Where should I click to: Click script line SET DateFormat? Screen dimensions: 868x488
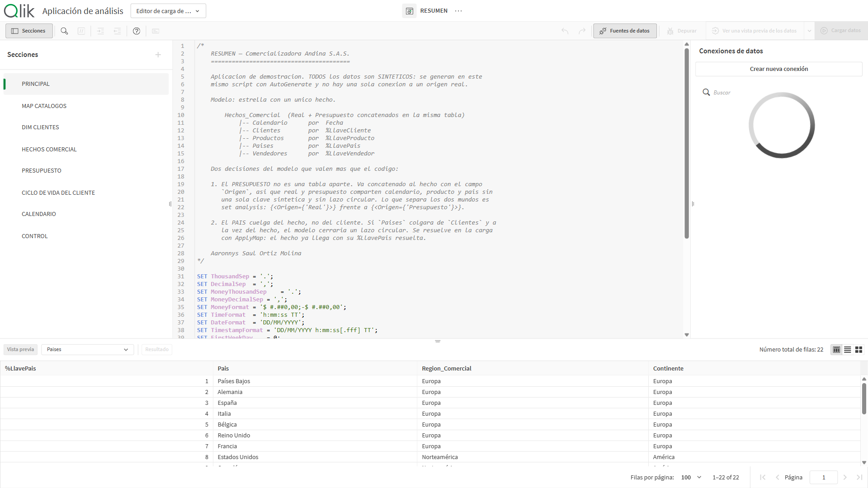(x=251, y=323)
